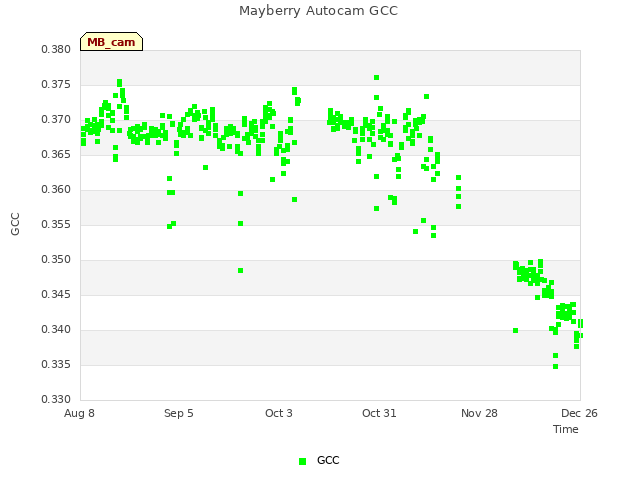This screenshot has height=480, width=640.
Task: Click the 0.350 y-axis tick label
Action: (x=56, y=260)
